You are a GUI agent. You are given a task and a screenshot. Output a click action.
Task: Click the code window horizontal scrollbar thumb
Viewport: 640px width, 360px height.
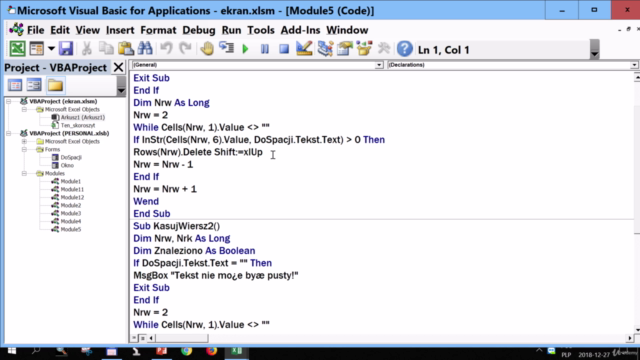pos(182,338)
